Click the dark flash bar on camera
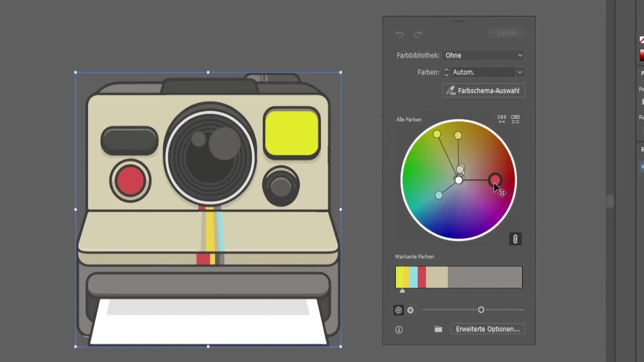 coord(129,141)
